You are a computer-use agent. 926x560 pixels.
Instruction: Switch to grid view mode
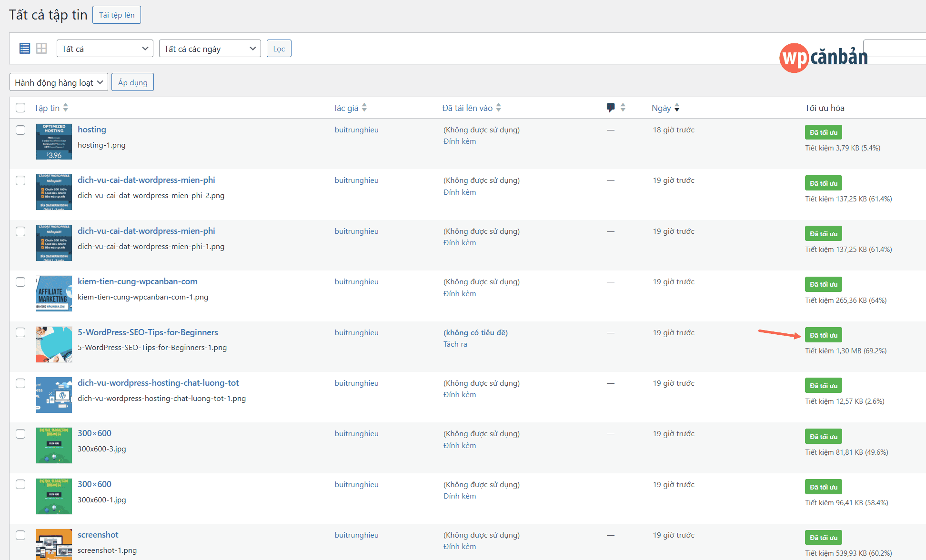[41, 49]
